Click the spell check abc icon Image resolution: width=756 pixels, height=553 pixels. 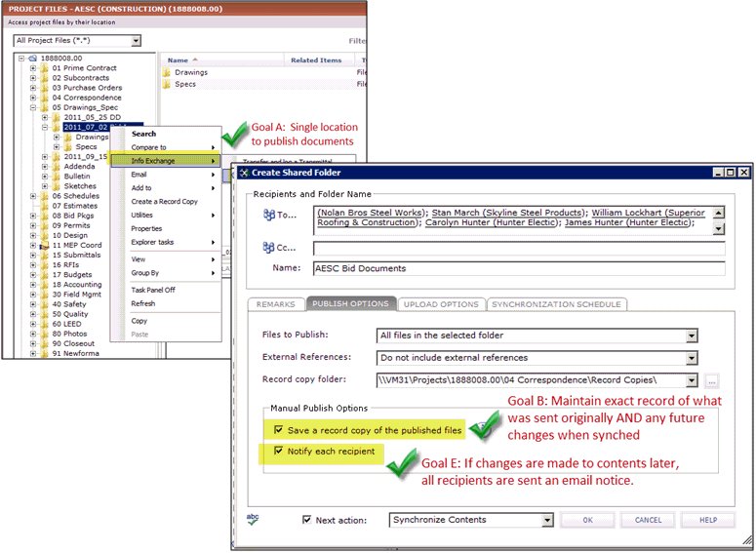[x=252, y=519]
